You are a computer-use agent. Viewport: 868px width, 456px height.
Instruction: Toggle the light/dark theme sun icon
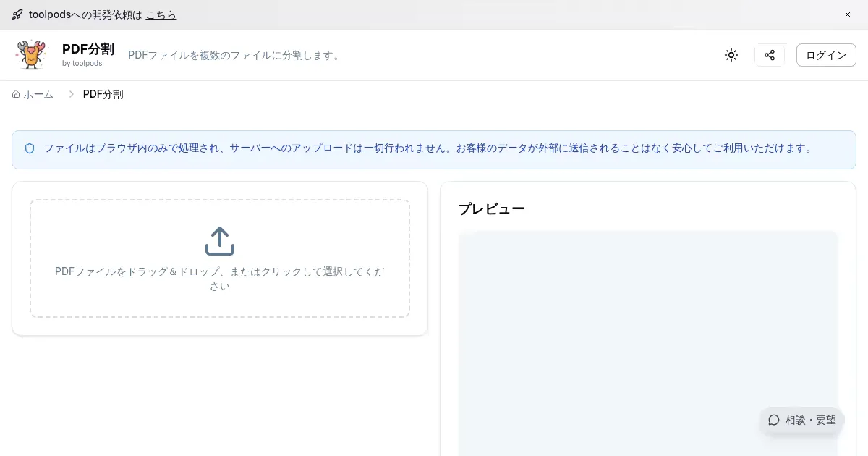tap(731, 55)
